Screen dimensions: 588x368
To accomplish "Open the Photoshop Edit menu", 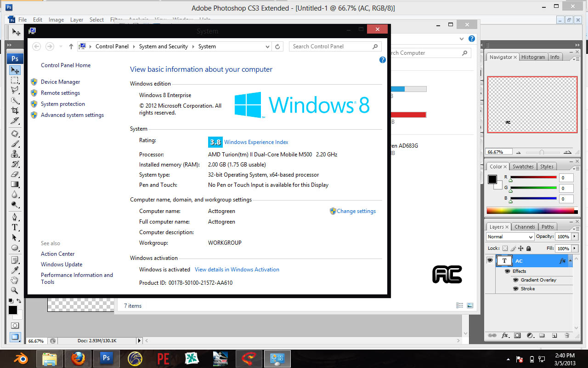I will 38,20.
